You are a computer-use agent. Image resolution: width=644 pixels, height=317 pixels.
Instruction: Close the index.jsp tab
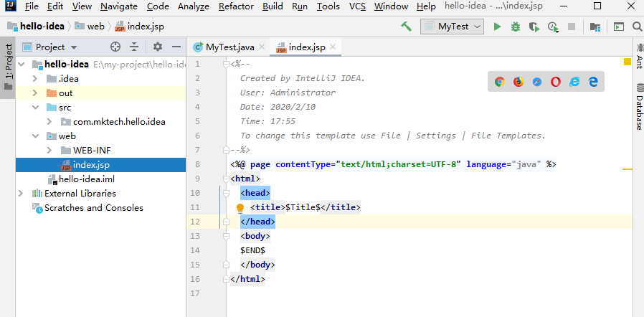(x=333, y=47)
